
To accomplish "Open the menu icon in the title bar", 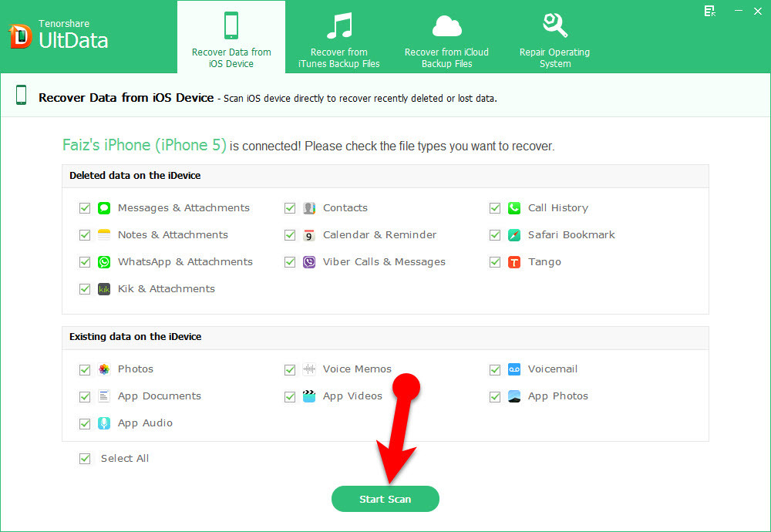I will 709,11.
